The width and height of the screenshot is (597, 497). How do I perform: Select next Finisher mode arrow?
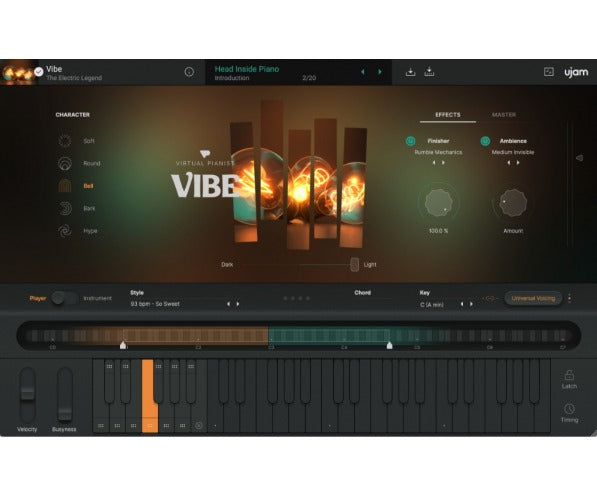(x=443, y=163)
